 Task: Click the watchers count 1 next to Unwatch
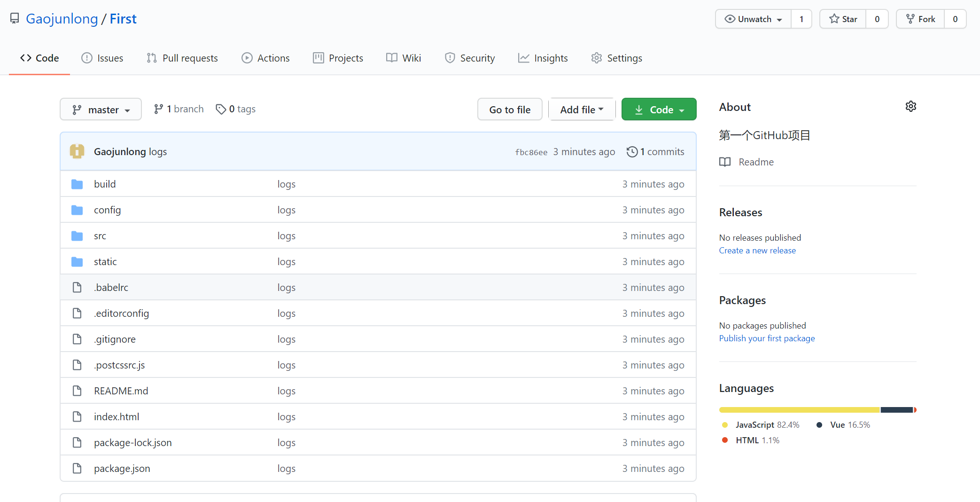[801, 19]
